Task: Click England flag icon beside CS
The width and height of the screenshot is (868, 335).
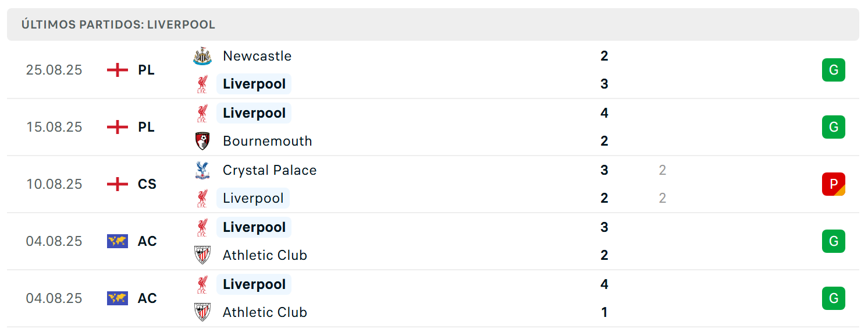Action: 118,184
